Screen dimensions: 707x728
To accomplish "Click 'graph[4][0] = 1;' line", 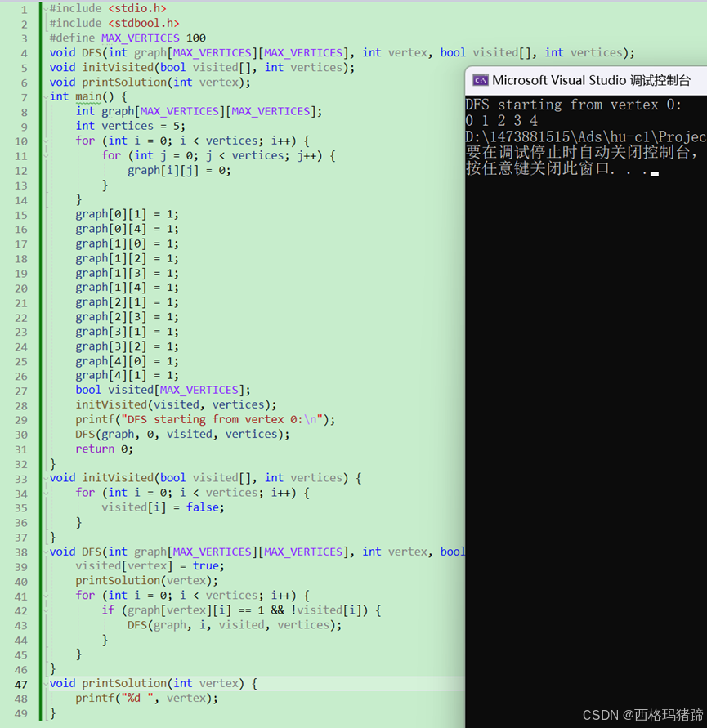I will coord(127,361).
